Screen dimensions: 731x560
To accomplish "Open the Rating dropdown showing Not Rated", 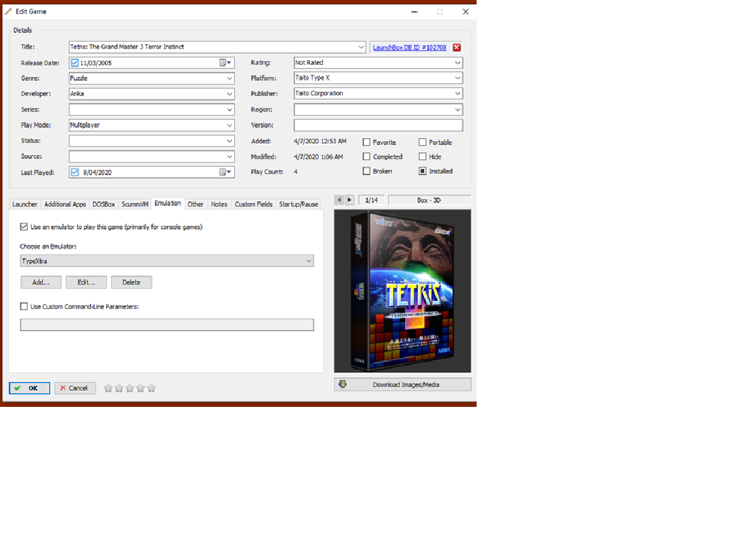I will (x=458, y=63).
